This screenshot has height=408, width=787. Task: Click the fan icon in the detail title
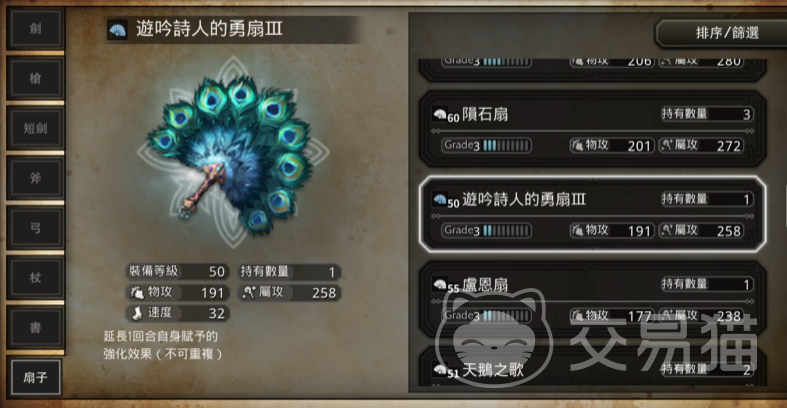[117, 30]
